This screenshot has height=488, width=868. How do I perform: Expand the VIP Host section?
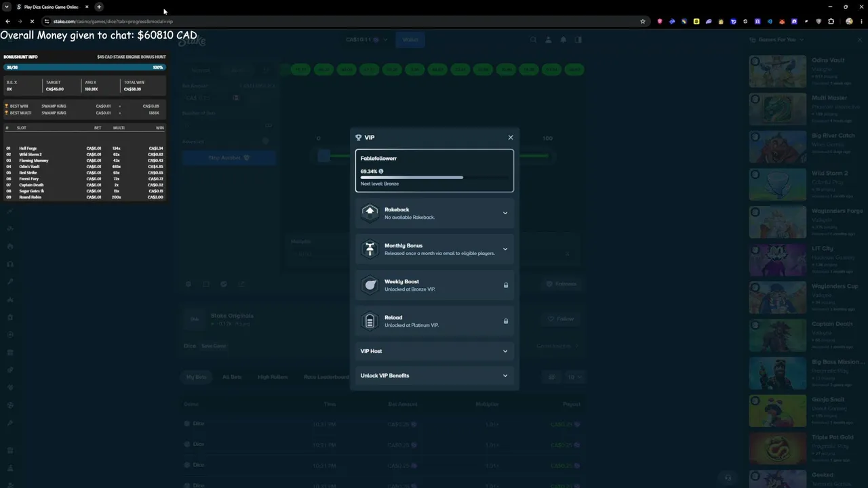(x=435, y=351)
